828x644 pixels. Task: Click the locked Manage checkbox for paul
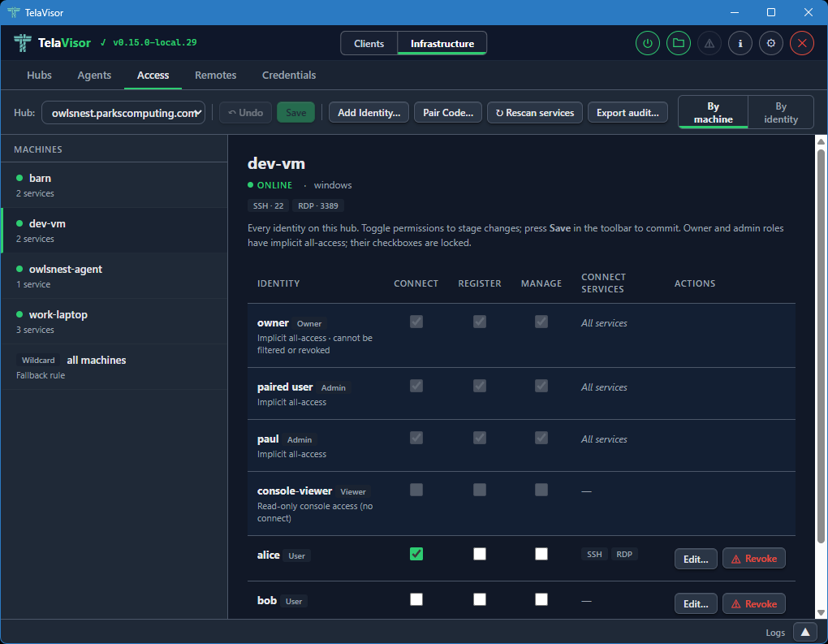click(541, 438)
